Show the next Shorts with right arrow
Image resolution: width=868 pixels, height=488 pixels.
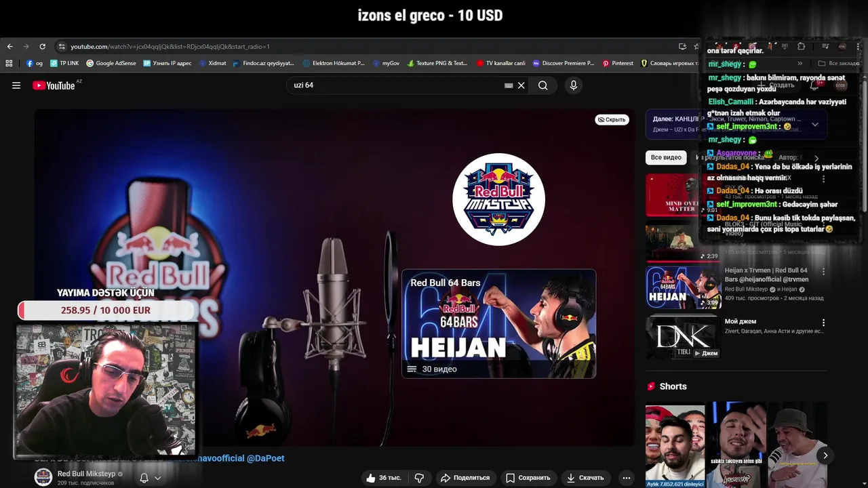[x=825, y=455]
